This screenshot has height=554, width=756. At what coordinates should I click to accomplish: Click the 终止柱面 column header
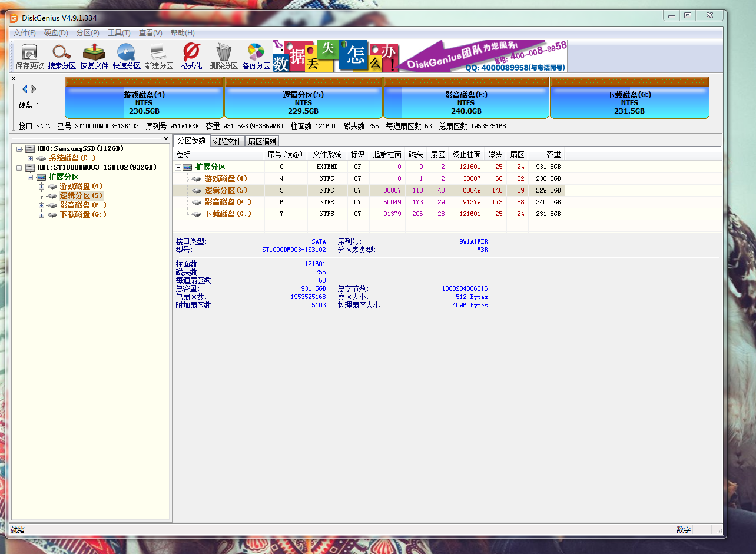pos(466,154)
